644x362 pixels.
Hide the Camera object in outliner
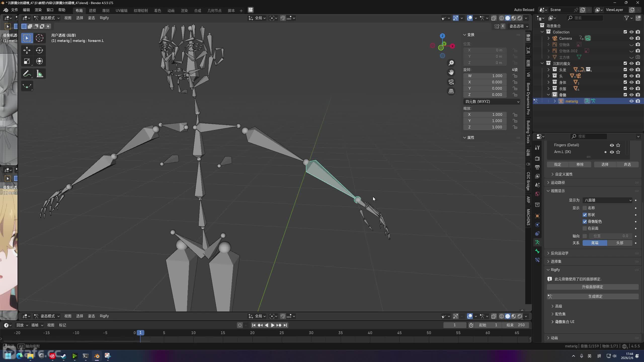(x=631, y=38)
